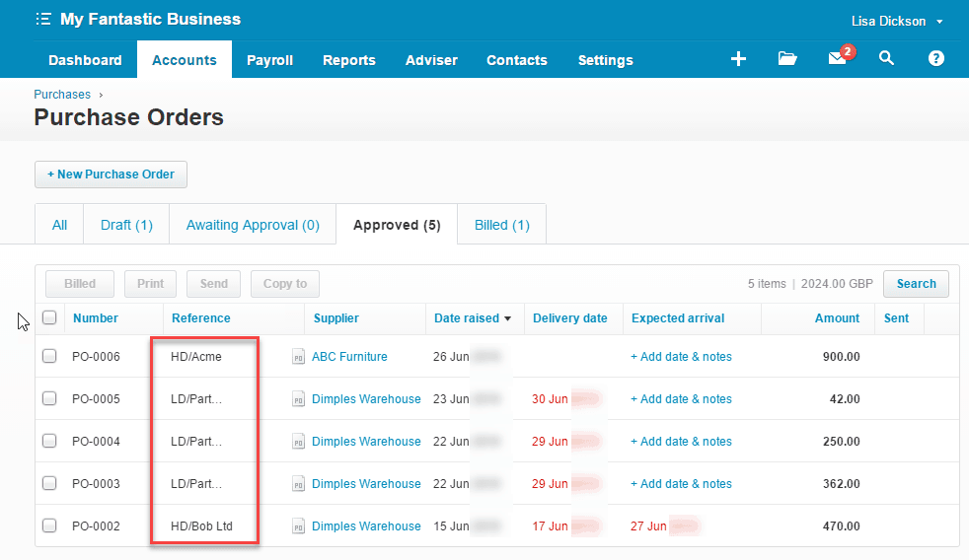
Task: Open Dimples Warehouse link in PO-0002 row
Action: click(x=366, y=526)
